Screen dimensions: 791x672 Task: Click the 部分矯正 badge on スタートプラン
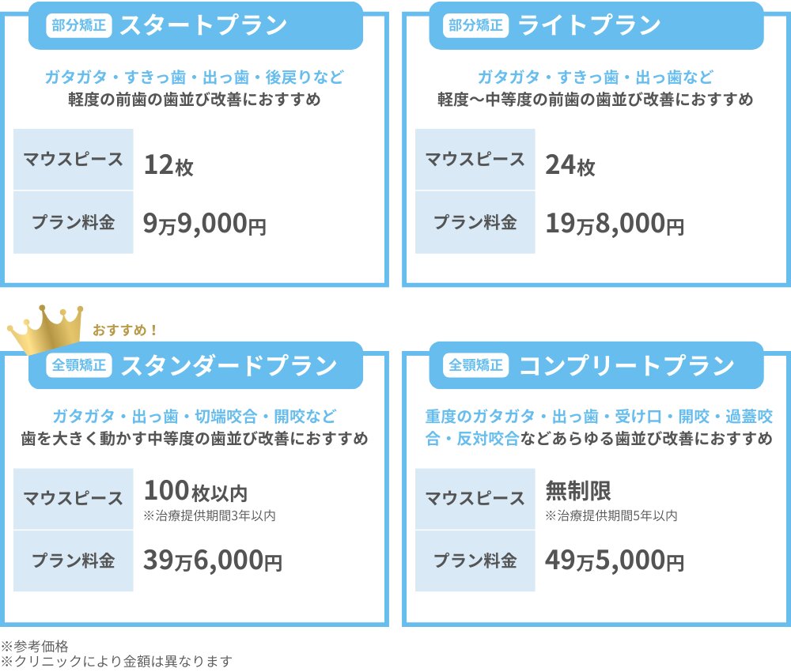[75, 25]
